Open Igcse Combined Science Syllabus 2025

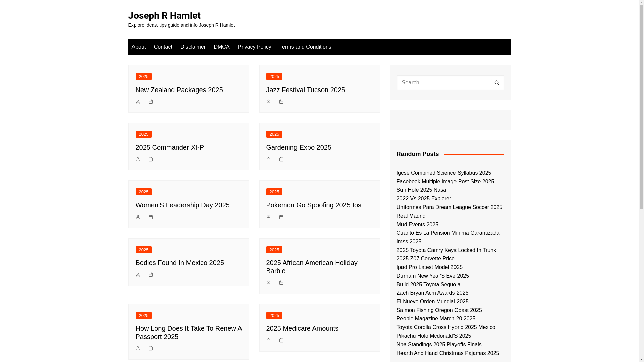coord(444,173)
